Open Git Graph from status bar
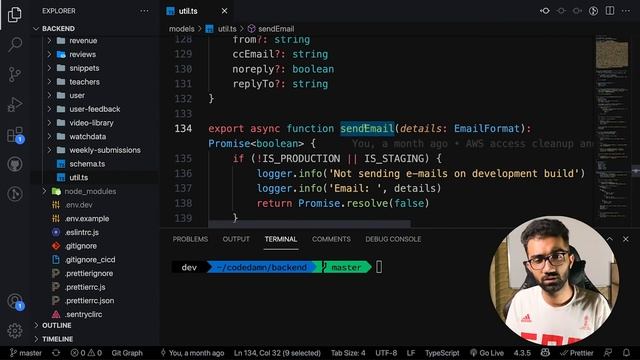 127,353
